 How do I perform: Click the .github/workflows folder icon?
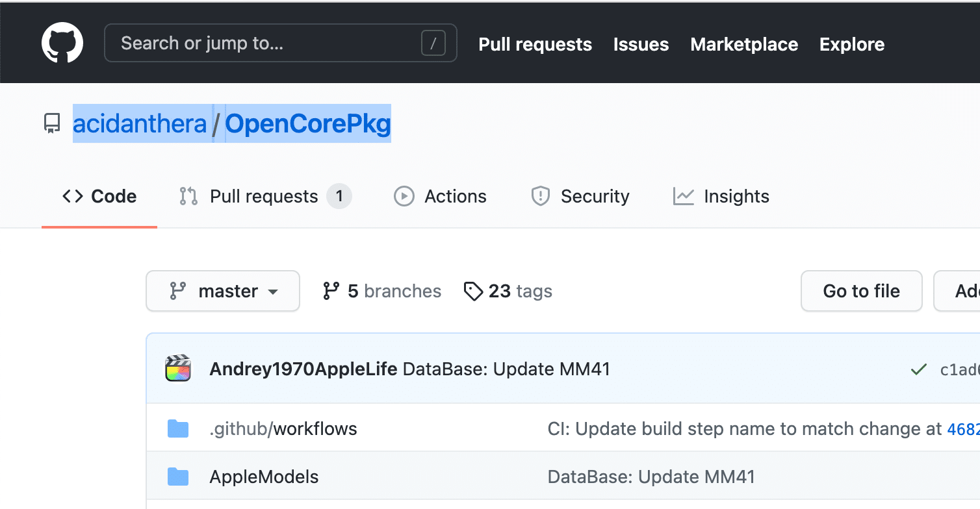pos(178,428)
